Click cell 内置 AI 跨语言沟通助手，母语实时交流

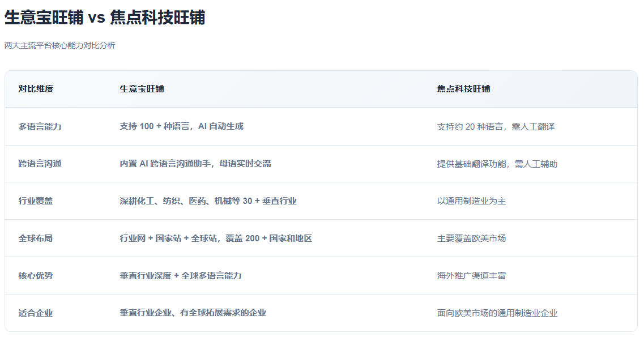pos(195,164)
